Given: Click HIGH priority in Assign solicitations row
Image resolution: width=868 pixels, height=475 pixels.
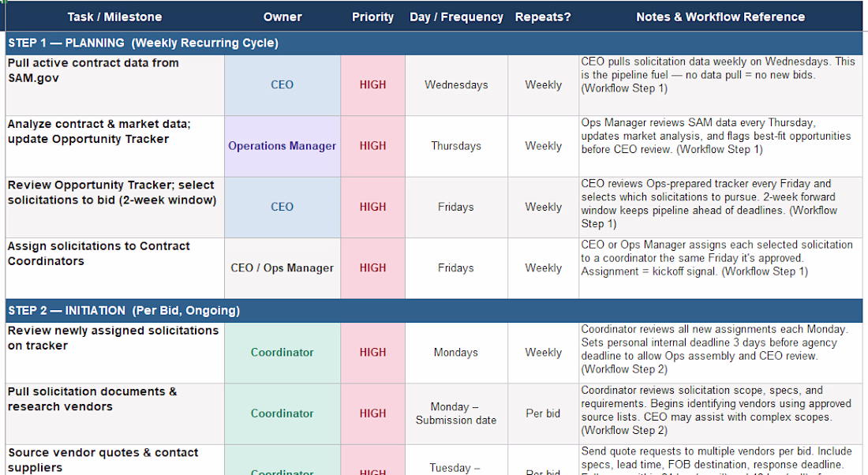Looking at the screenshot, I should click(372, 268).
